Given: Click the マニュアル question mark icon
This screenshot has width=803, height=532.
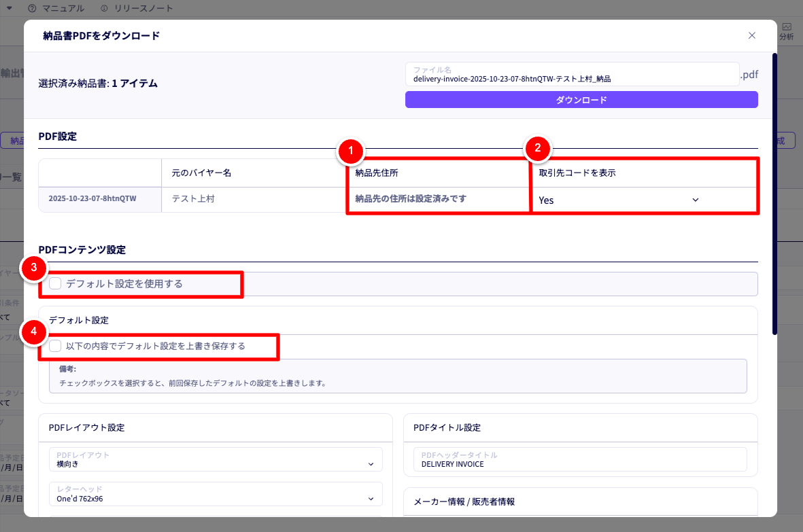Looking at the screenshot, I should click(32, 9).
